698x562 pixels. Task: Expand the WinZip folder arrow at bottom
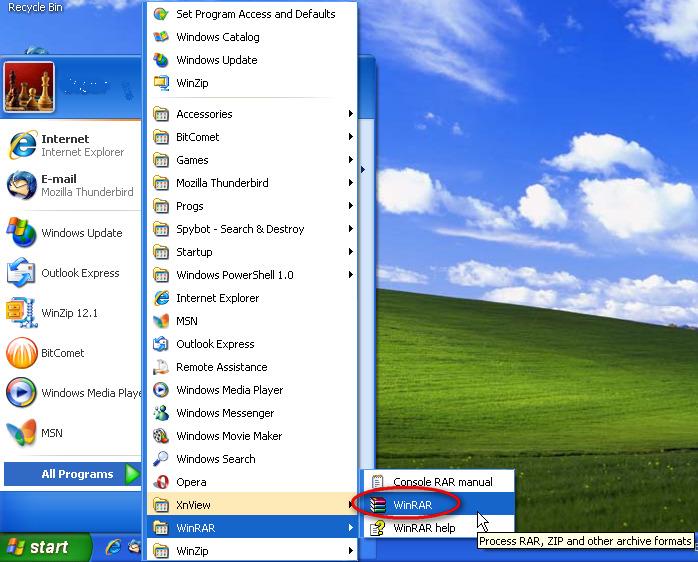[351, 551]
